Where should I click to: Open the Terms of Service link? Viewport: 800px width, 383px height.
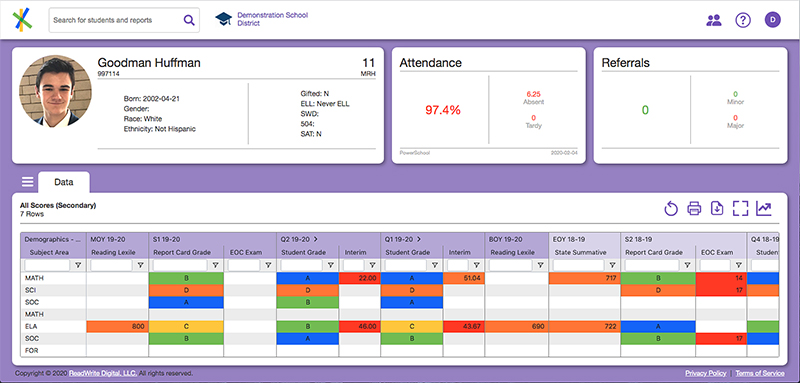[760, 373]
